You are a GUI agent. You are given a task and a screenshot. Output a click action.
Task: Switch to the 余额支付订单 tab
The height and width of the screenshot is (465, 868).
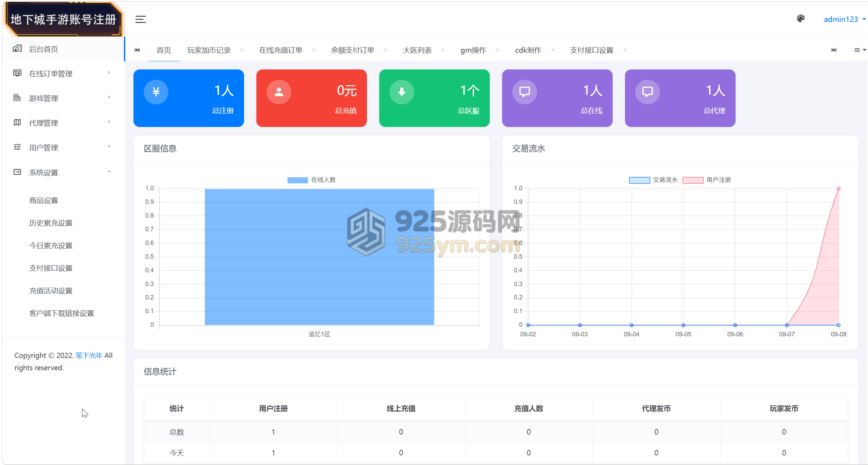pos(353,50)
